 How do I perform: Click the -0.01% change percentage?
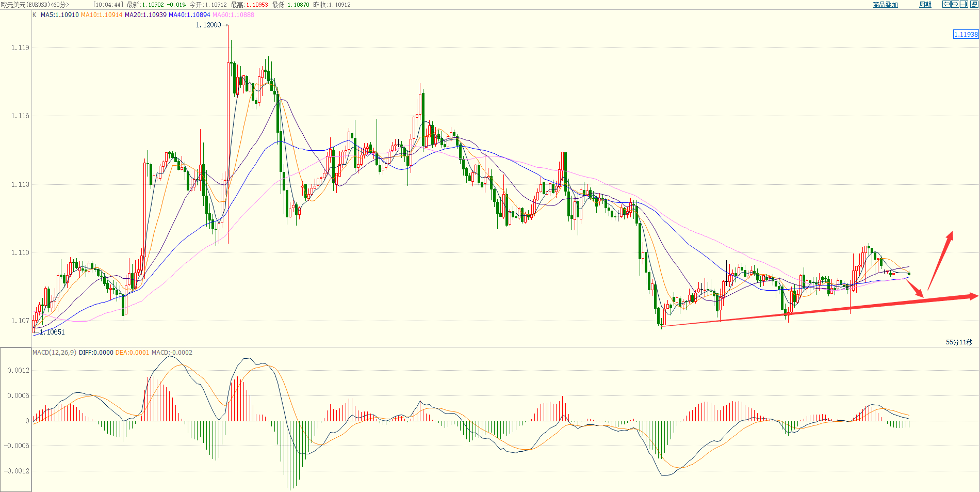(x=176, y=5)
